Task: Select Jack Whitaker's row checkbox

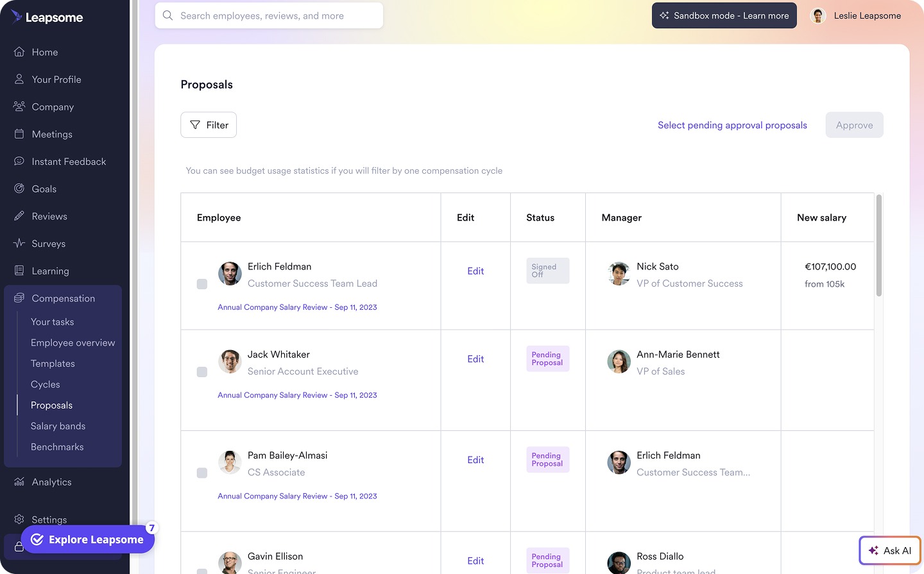Action: (202, 371)
